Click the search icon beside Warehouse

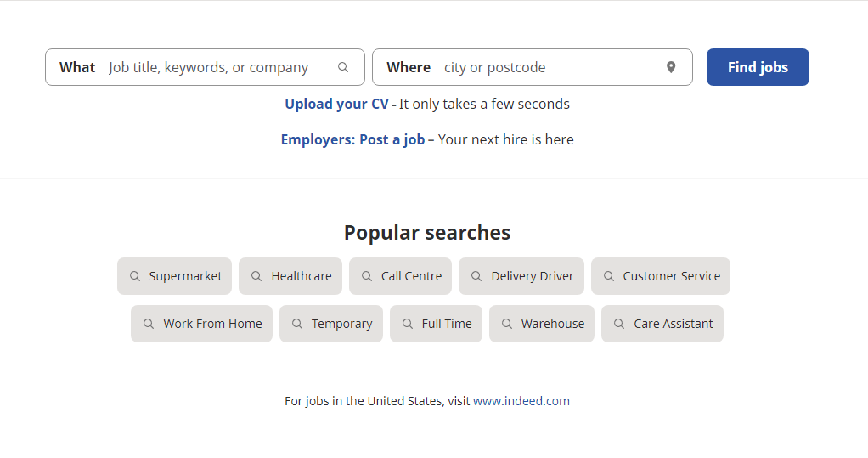pos(507,324)
